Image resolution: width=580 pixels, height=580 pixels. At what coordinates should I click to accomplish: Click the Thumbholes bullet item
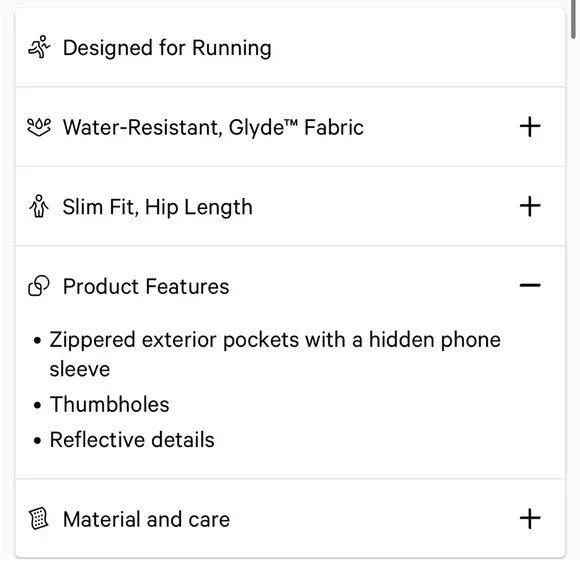pyautogui.click(x=109, y=404)
